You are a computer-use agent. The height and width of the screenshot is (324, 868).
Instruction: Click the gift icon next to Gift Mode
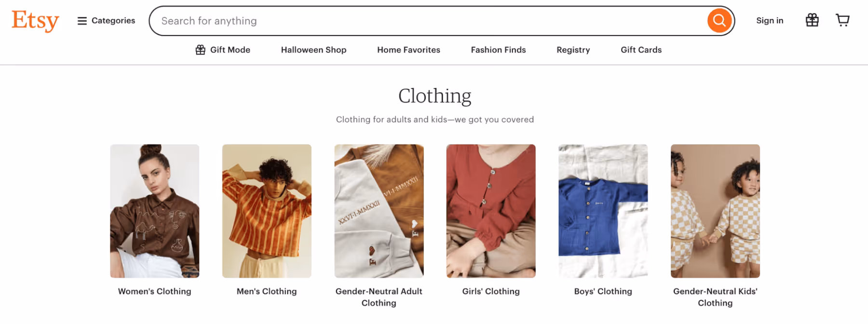(200, 50)
